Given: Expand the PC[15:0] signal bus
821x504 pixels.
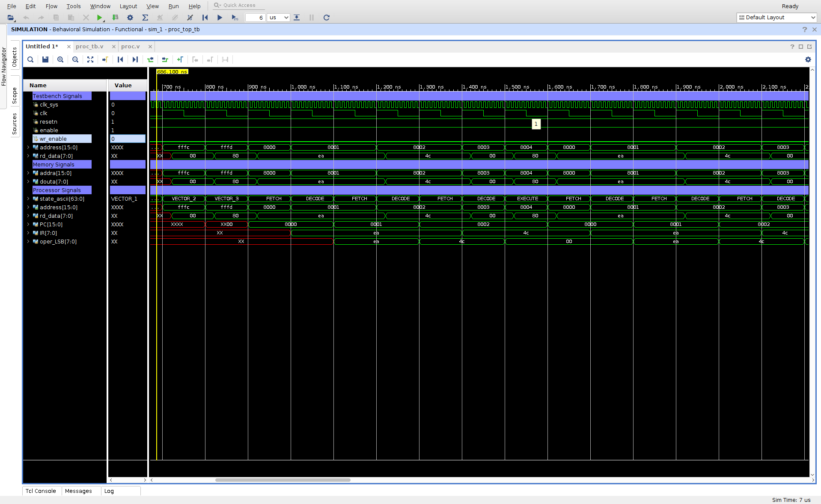Looking at the screenshot, I should (28, 224).
